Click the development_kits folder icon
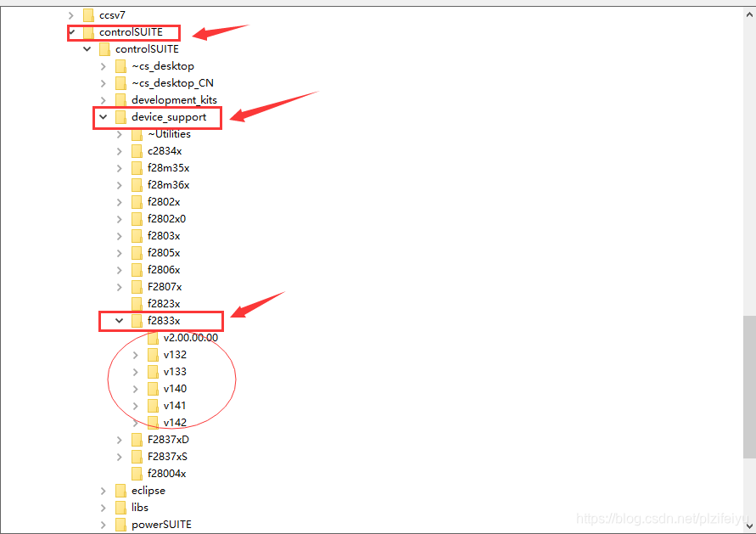This screenshot has height=534, width=756. click(x=121, y=100)
